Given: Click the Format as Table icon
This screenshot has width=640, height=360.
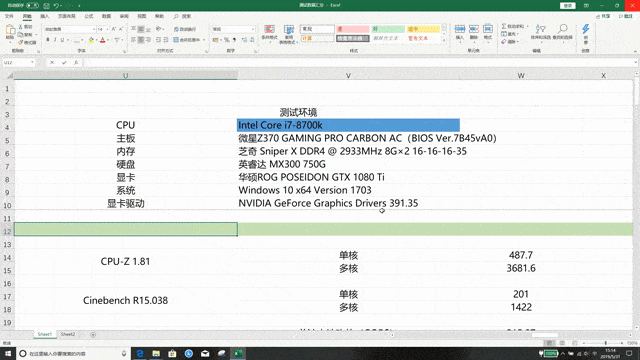Looking at the screenshot, I should pyautogui.click(x=289, y=29).
